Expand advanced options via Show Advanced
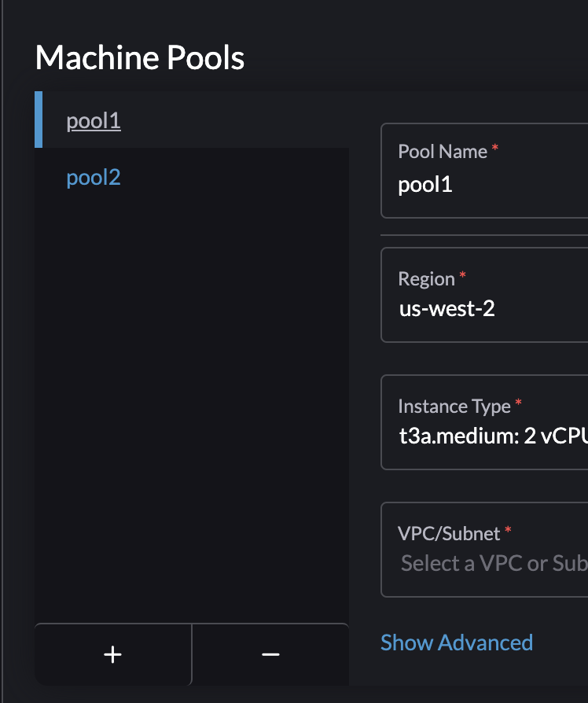This screenshot has width=588, height=703. point(456,642)
